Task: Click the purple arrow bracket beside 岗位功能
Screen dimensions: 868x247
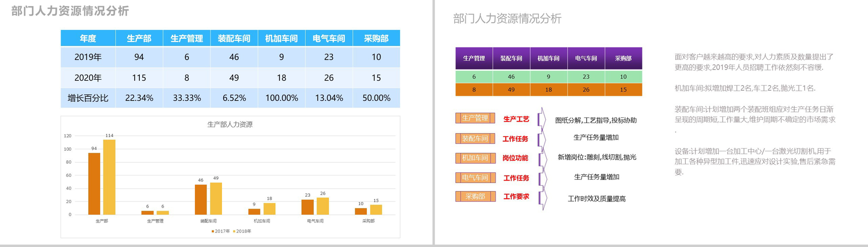Action: pos(542,159)
